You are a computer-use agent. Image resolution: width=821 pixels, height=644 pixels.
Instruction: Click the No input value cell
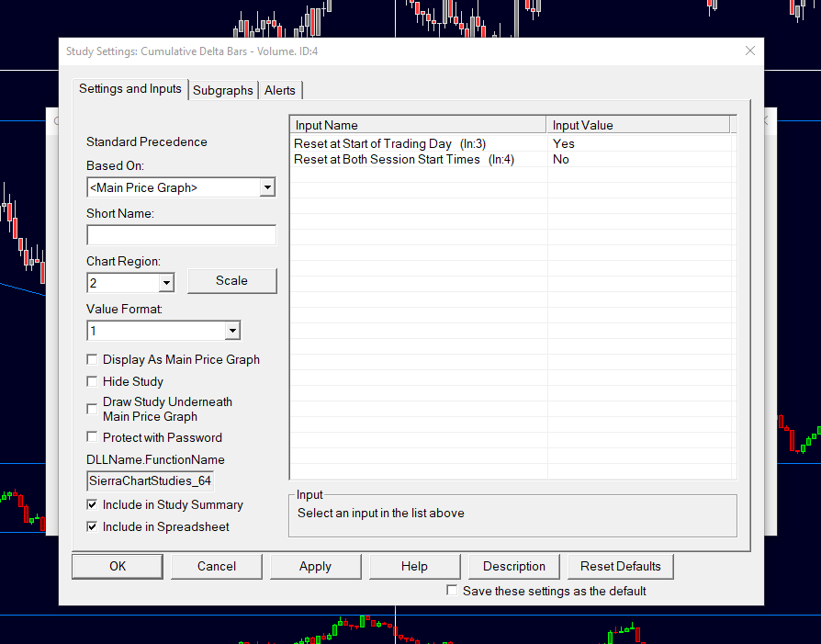641,159
